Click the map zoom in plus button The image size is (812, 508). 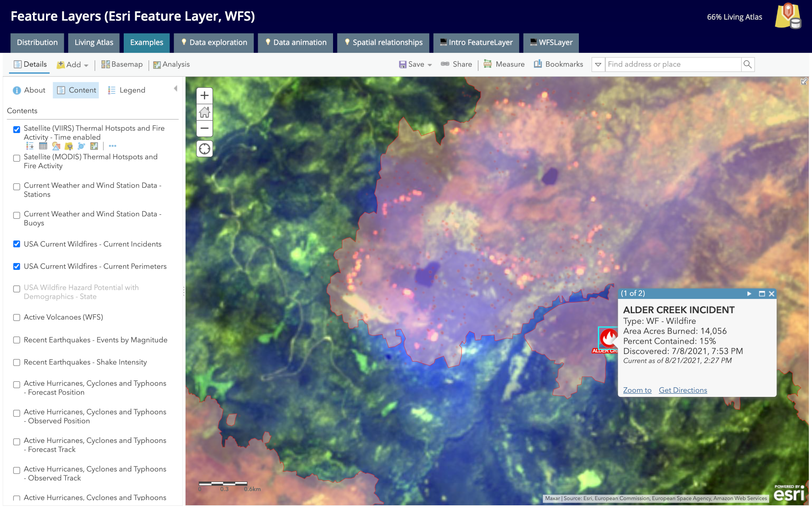(x=205, y=96)
